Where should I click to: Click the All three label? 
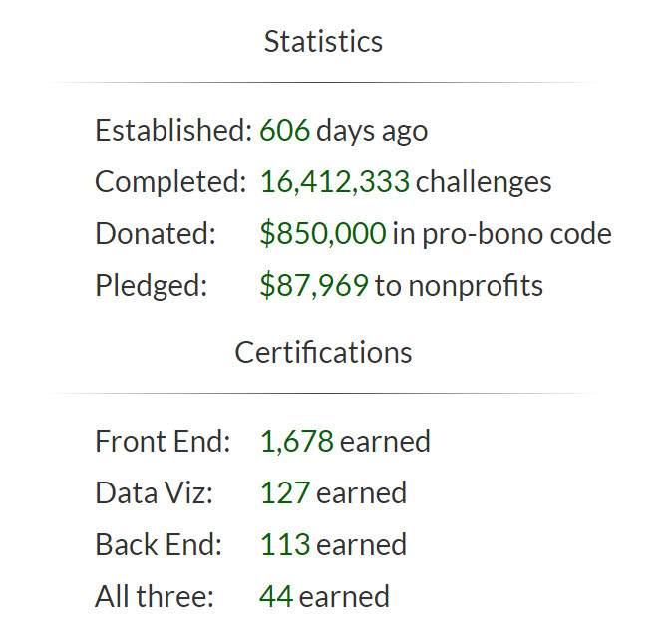click(x=155, y=596)
